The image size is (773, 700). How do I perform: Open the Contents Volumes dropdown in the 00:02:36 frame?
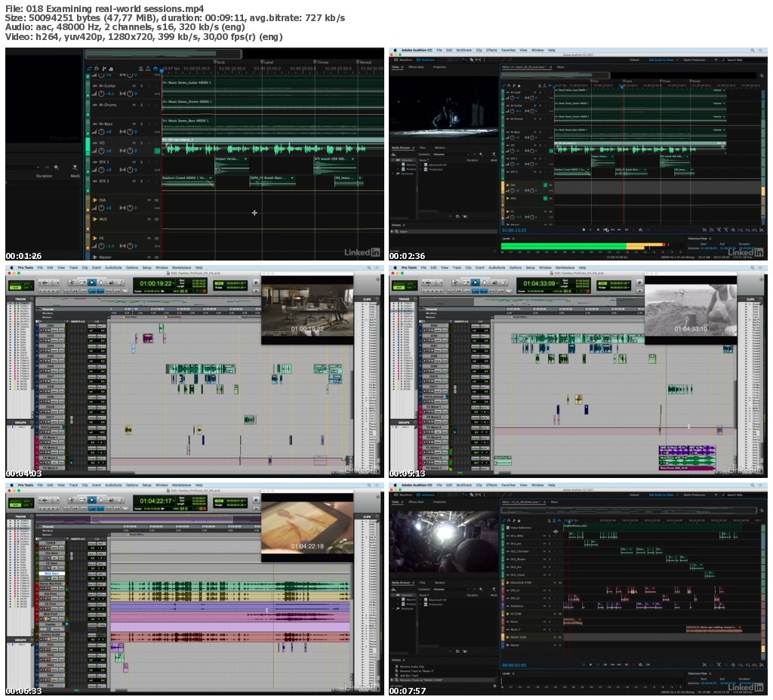(452, 154)
